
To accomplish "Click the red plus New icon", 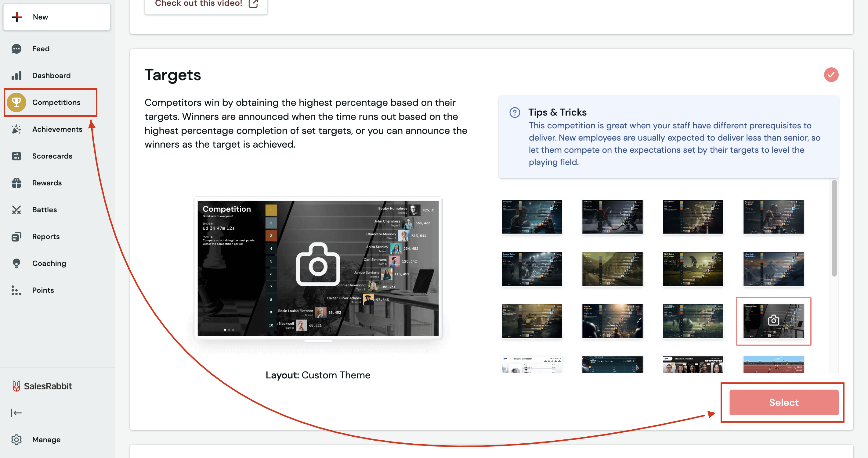I will pos(17,17).
